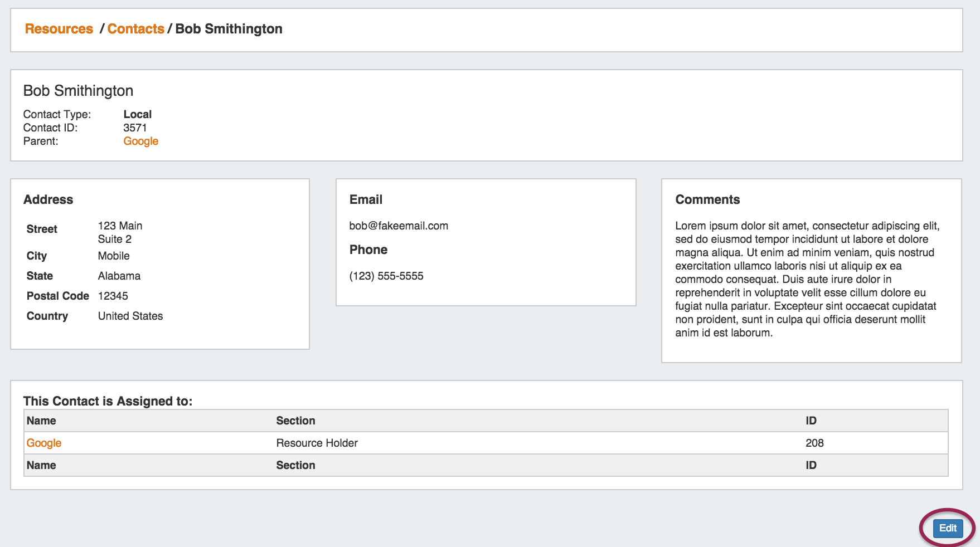Screen dimensions: 980x547
Task: Click the Bob Smithington contact heading
Action: point(78,91)
